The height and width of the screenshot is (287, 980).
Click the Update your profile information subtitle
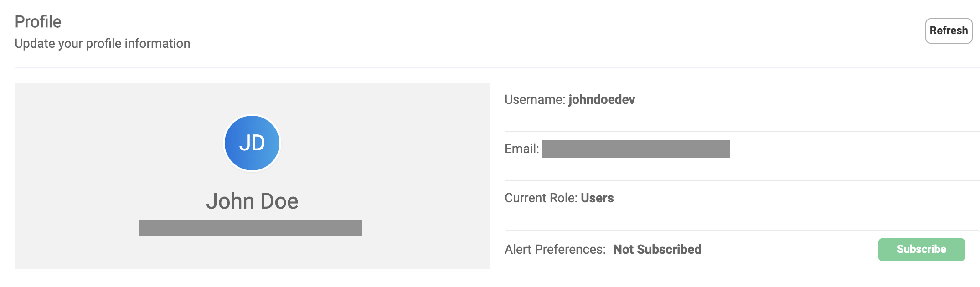(103, 44)
